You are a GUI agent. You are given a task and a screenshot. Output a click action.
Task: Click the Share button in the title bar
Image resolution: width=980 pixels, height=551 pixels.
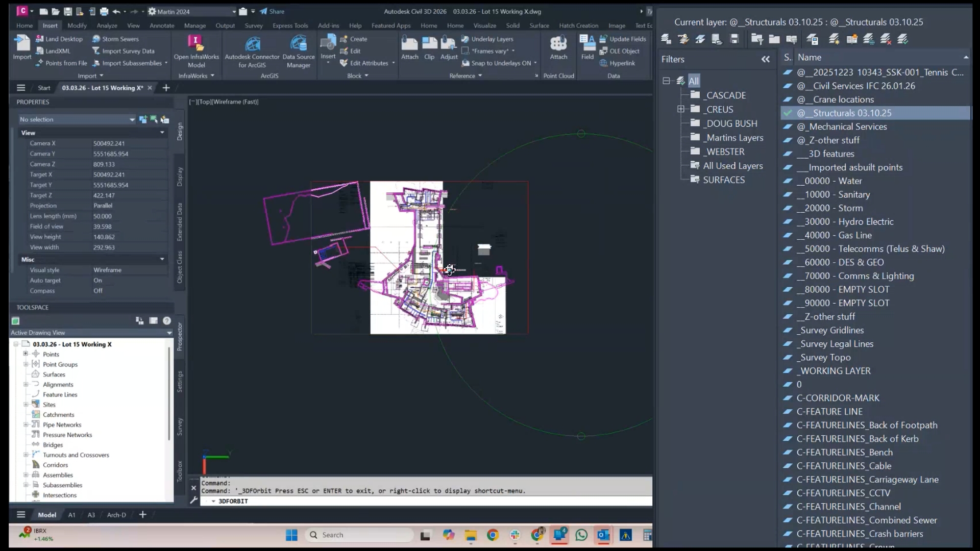coord(272,11)
